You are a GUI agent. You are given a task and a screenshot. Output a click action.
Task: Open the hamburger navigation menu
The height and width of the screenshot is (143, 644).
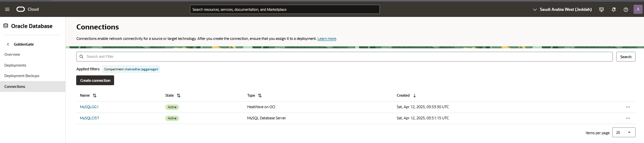click(x=7, y=9)
